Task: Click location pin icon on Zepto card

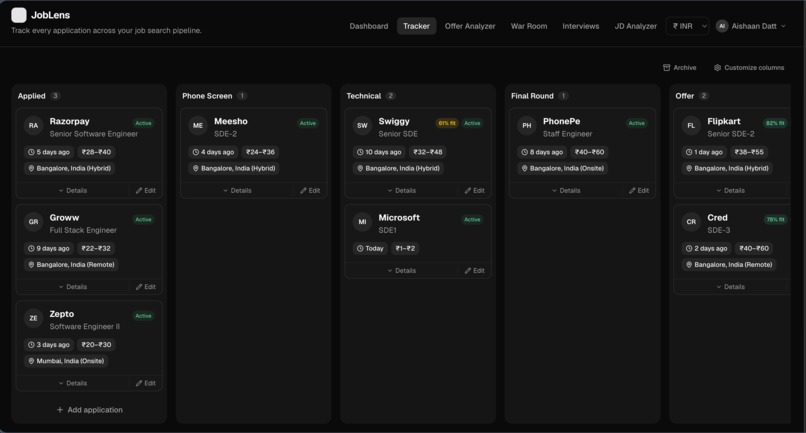Action: tap(31, 361)
